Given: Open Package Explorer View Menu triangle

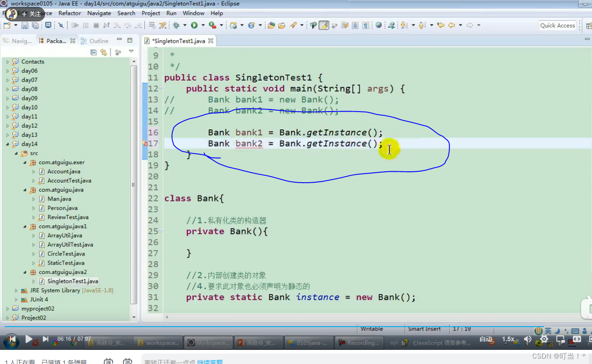Looking at the screenshot, I should point(131,51).
